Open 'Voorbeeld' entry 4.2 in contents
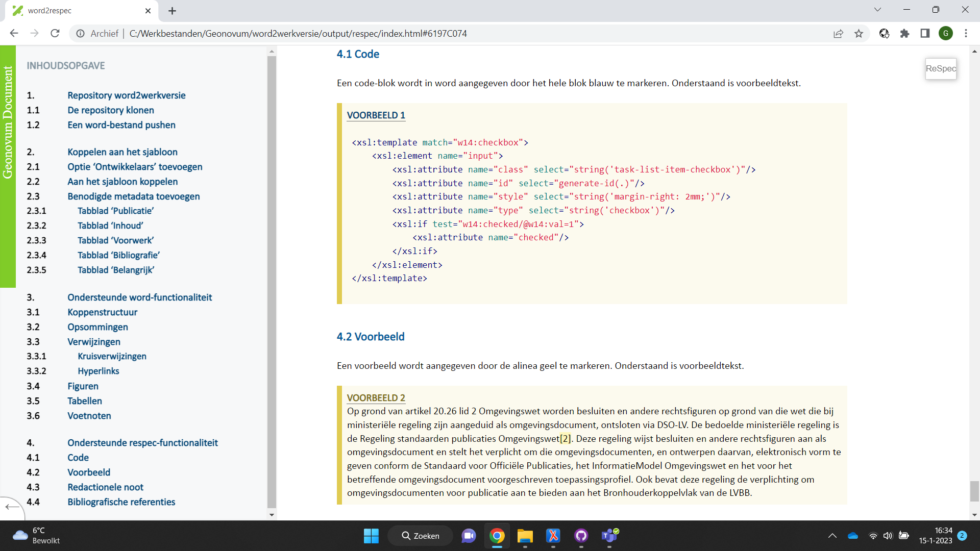This screenshot has height=551, width=980. click(x=89, y=472)
